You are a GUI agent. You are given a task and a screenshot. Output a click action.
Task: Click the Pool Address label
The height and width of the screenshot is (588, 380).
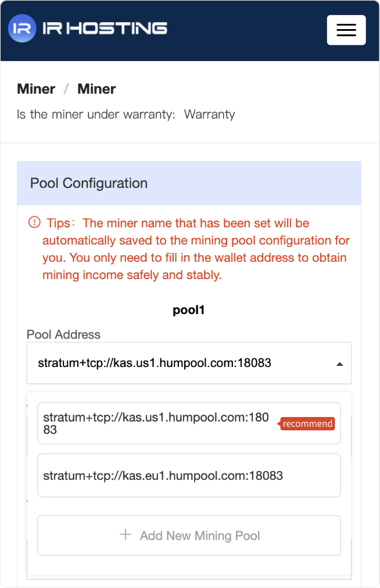[x=63, y=334]
